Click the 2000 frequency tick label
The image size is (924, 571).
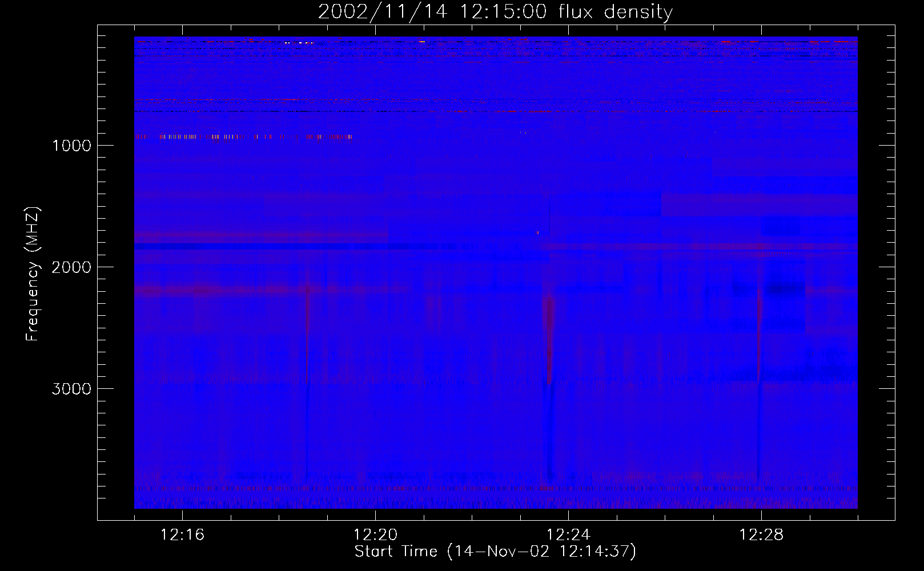[71, 267]
